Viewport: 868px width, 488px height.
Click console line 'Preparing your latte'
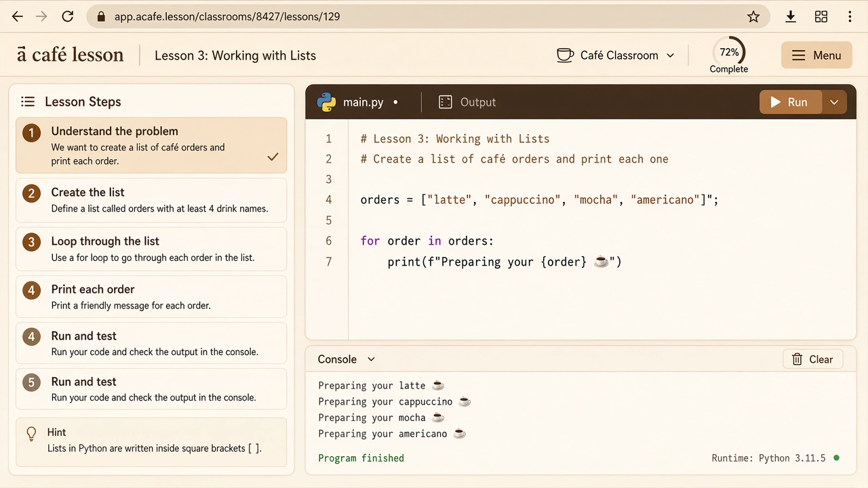point(381,386)
